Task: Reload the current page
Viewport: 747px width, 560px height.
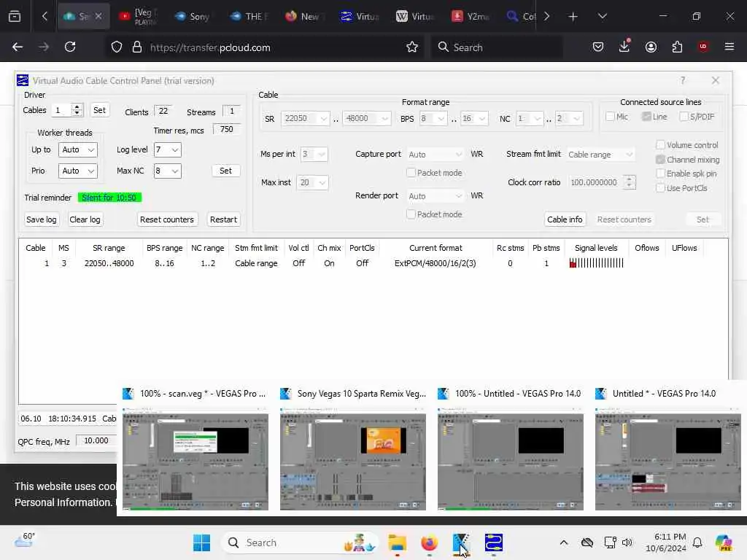Action: (x=70, y=47)
